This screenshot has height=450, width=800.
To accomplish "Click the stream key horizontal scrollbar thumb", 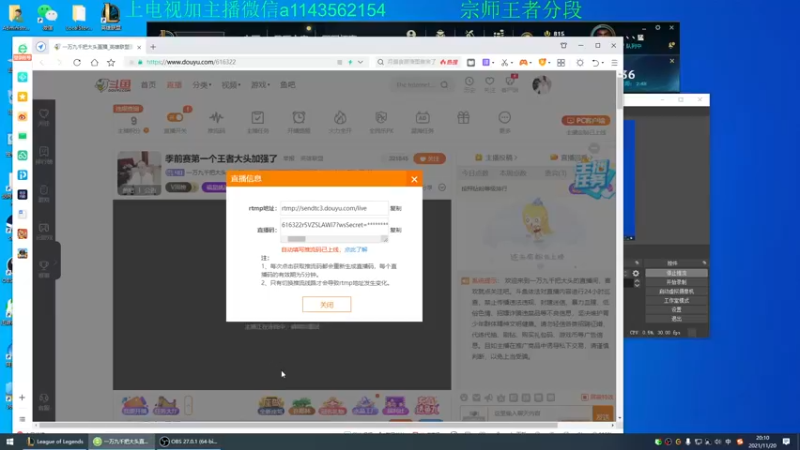I will click(296, 239).
